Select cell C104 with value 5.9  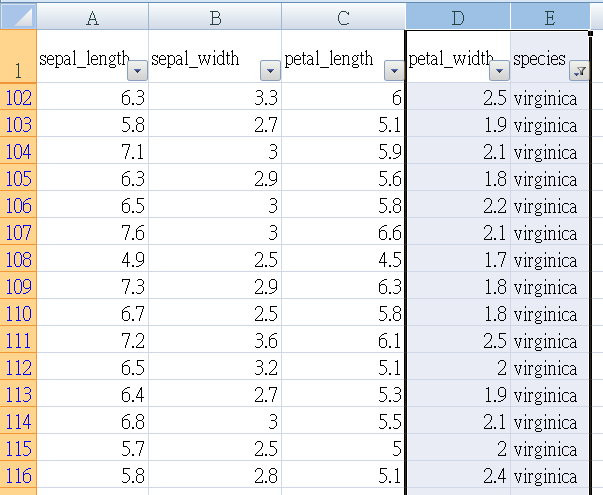(x=343, y=150)
